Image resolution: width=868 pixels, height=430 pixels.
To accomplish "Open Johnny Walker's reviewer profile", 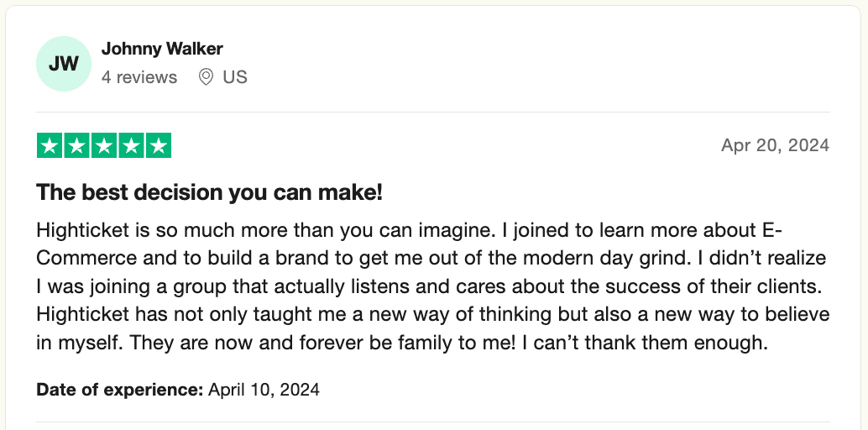I will coord(162,49).
